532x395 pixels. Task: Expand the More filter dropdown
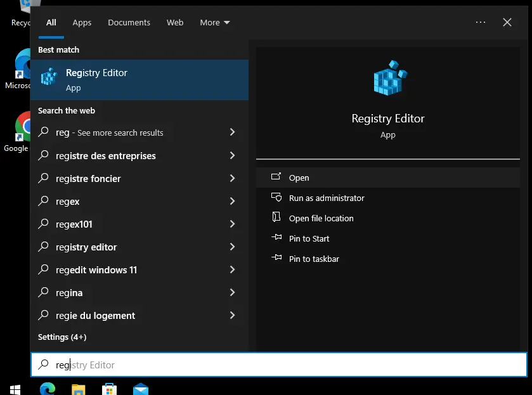click(x=215, y=22)
